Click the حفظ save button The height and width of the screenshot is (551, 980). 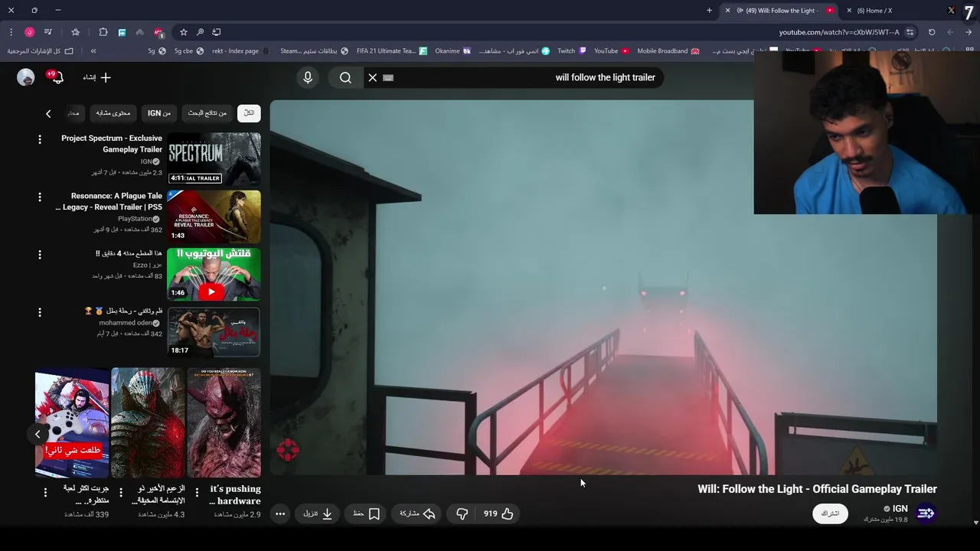(x=366, y=514)
